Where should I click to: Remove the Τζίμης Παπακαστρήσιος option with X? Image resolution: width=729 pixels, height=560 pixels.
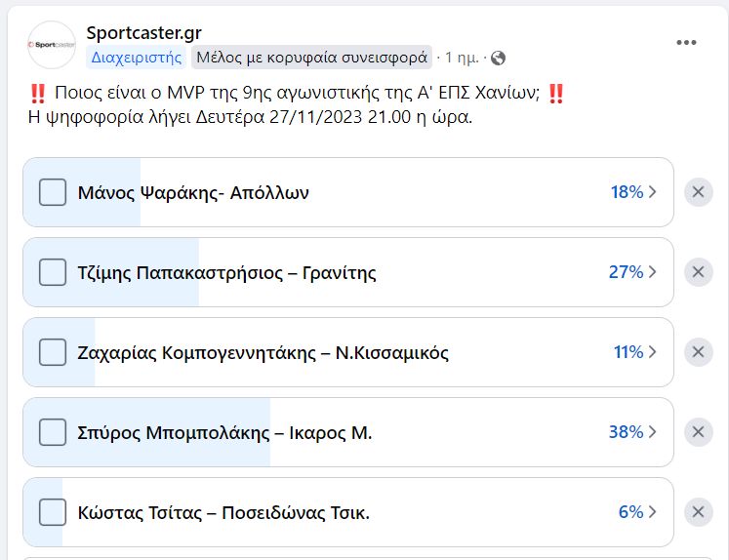pyautogui.click(x=699, y=272)
